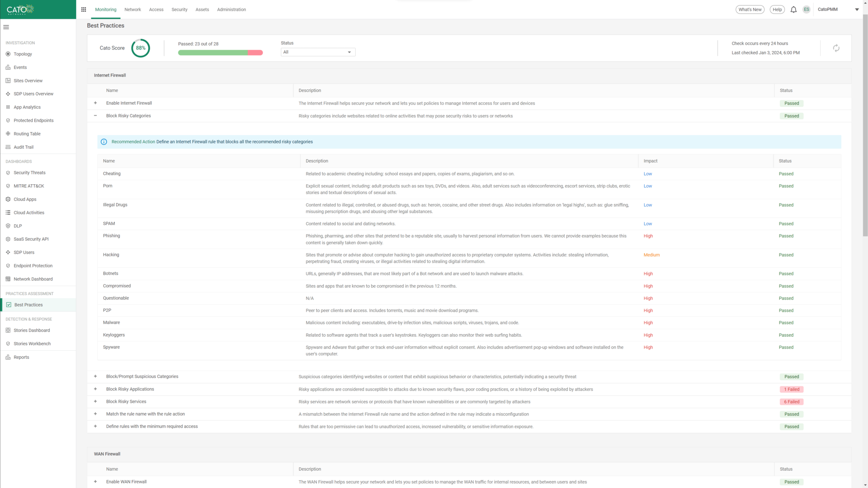Collapse the Block Risky Categories section
The image size is (868, 488).
pyautogui.click(x=95, y=116)
